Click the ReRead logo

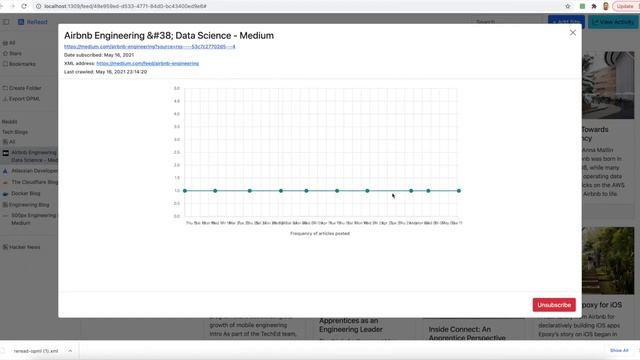pos(33,22)
